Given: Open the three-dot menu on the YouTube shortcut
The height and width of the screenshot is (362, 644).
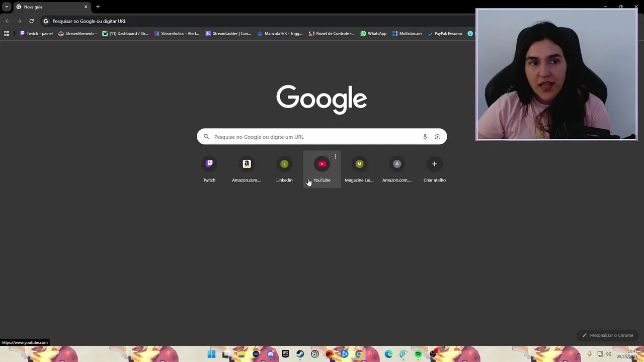Looking at the screenshot, I should (335, 157).
